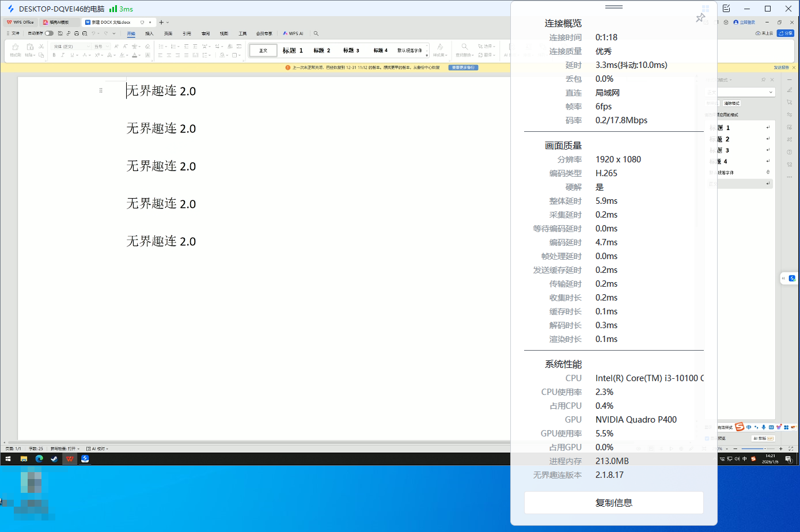The width and height of the screenshot is (800, 532).
Task: Open the font size dropdown 五号
Action: (x=101, y=47)
